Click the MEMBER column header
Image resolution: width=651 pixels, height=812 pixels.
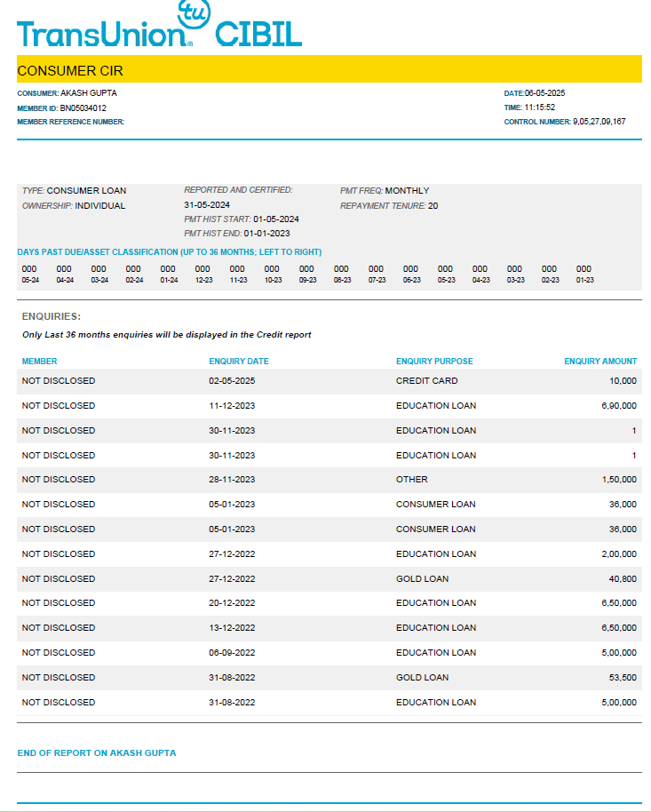click(x=39, y=362)
